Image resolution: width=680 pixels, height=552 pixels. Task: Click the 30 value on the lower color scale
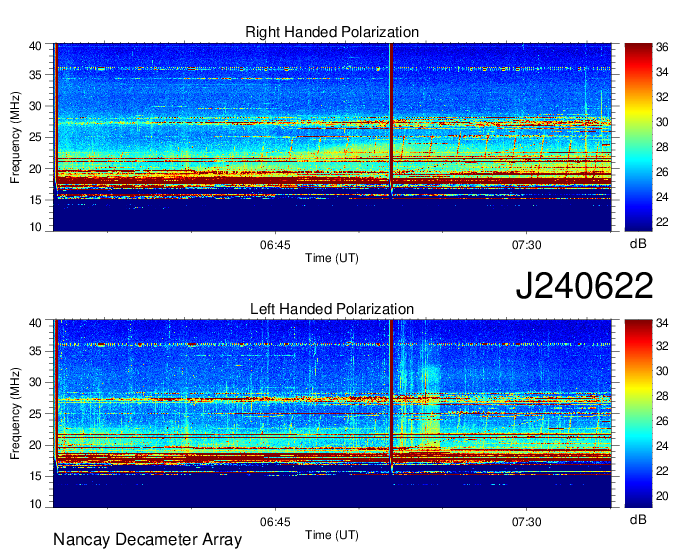pyautogui.click(x=662, y=371)
